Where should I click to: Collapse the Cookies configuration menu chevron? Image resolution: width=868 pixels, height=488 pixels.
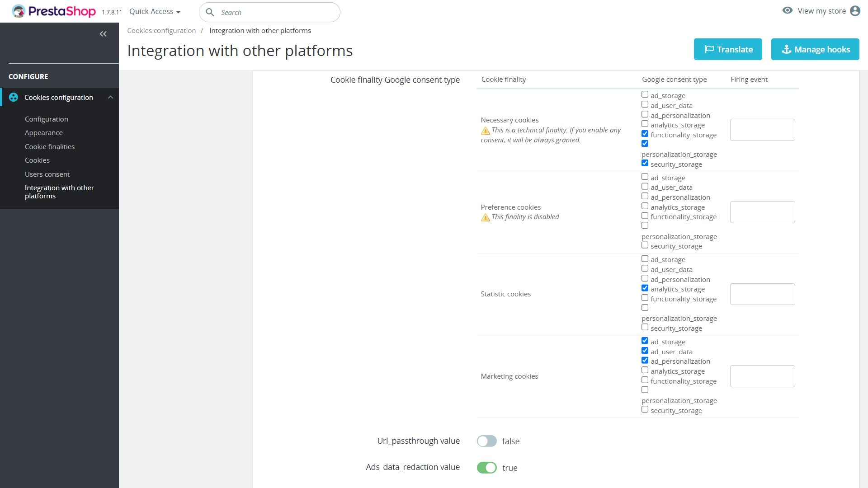[x=110, y=97]
